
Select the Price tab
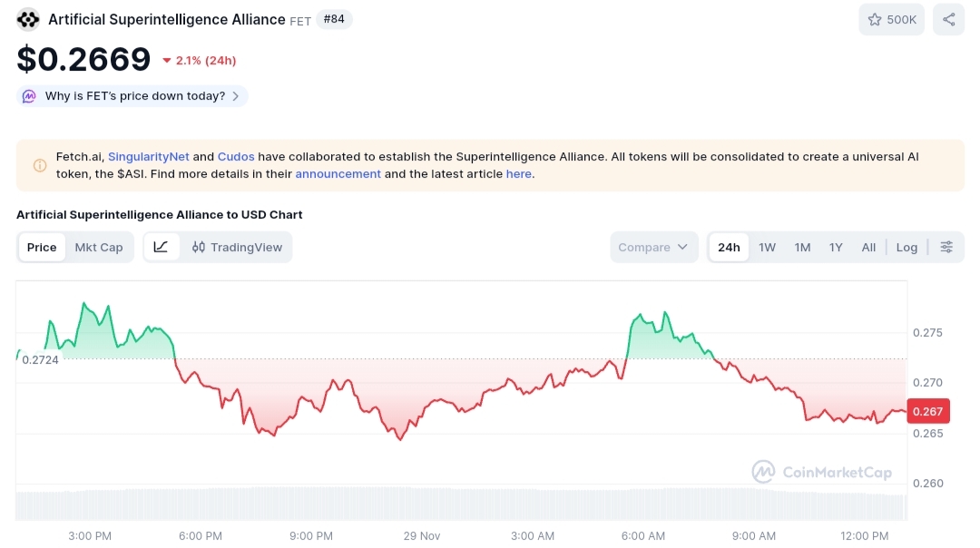pyautogui.click(x=41, y=248)
